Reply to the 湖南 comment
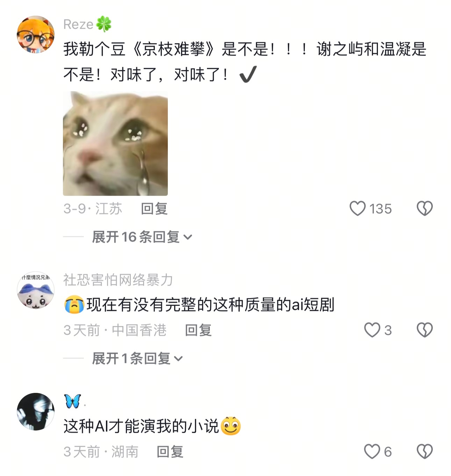This screenshot has width=451, height=476. pyautogui.click(x=170, y=452)
